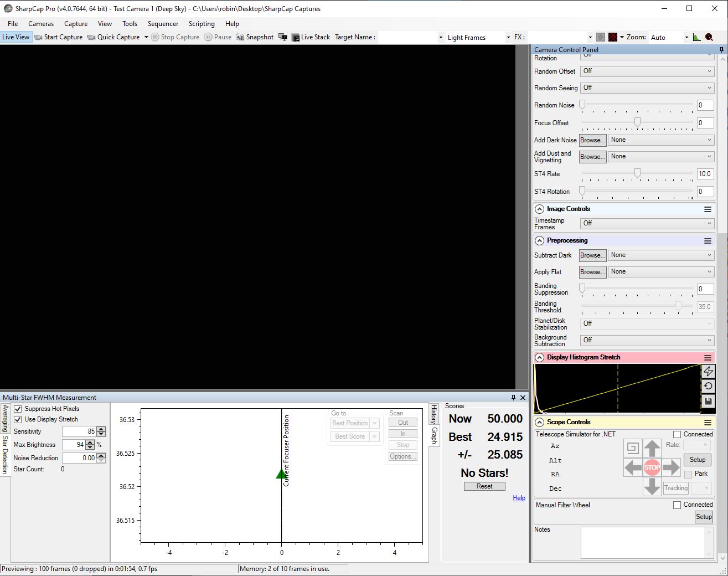Screen dimensions: 728x576
Task: Open the Capture menu
Action: click(76, 24)
